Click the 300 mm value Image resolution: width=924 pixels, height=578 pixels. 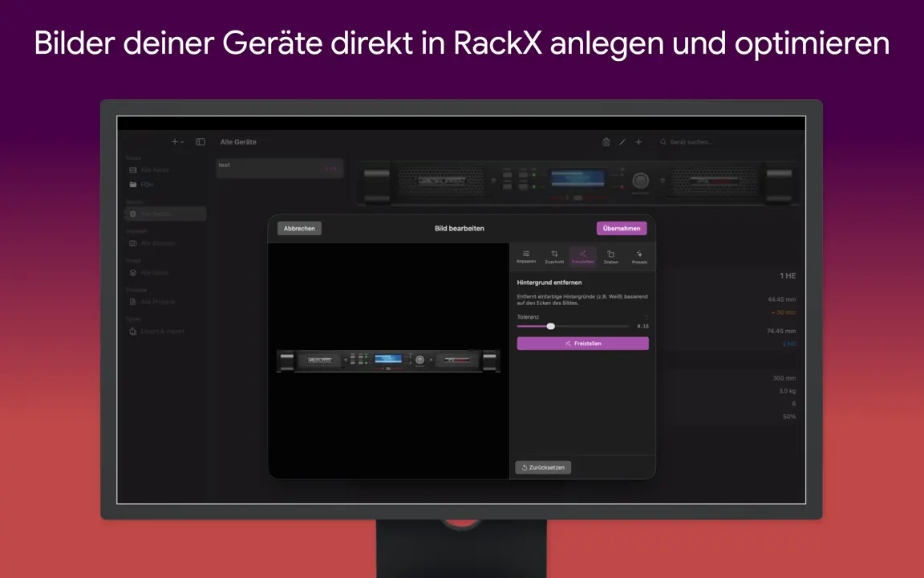point(784,378)
